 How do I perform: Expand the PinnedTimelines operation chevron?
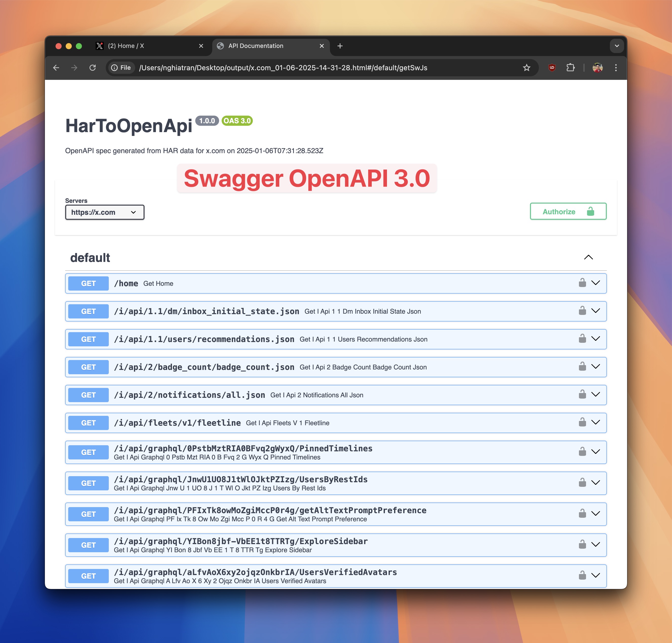coord(596,451)
